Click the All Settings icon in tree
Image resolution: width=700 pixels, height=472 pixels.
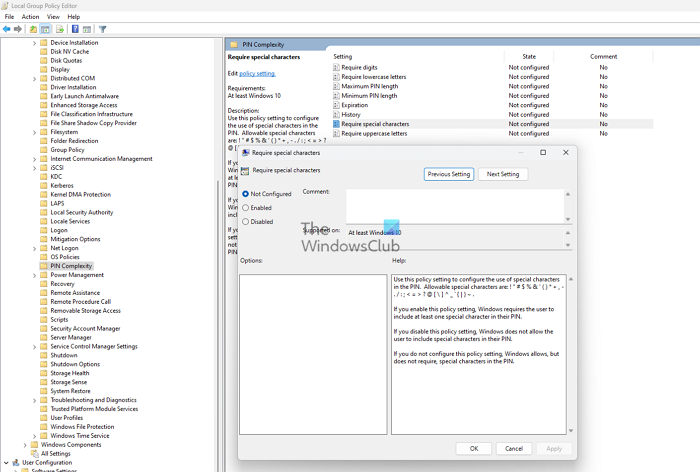point(34,453)
